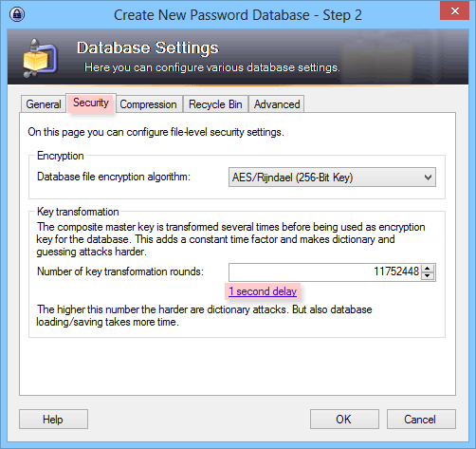476x449 pixels.
Task: Decrease key transformation rounds with down arrow
Action: point(428,276)
